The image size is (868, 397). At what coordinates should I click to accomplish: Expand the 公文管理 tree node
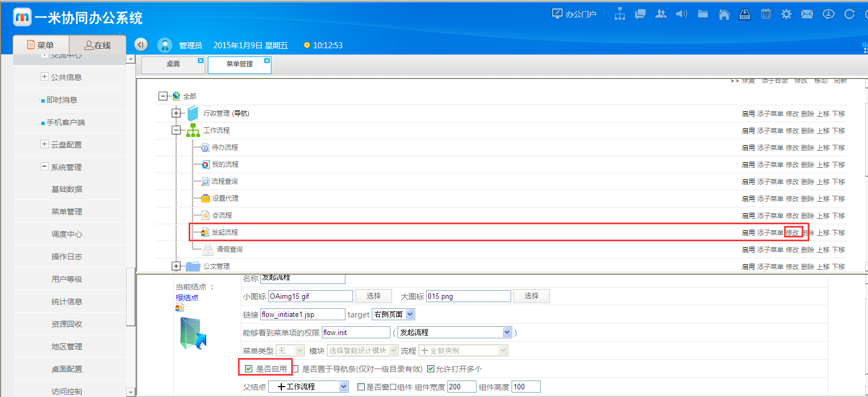(175, 266)
